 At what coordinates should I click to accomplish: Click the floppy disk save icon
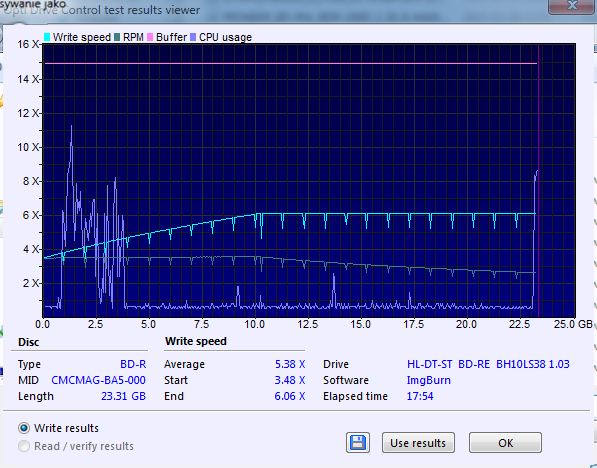(x=358, y=442)
